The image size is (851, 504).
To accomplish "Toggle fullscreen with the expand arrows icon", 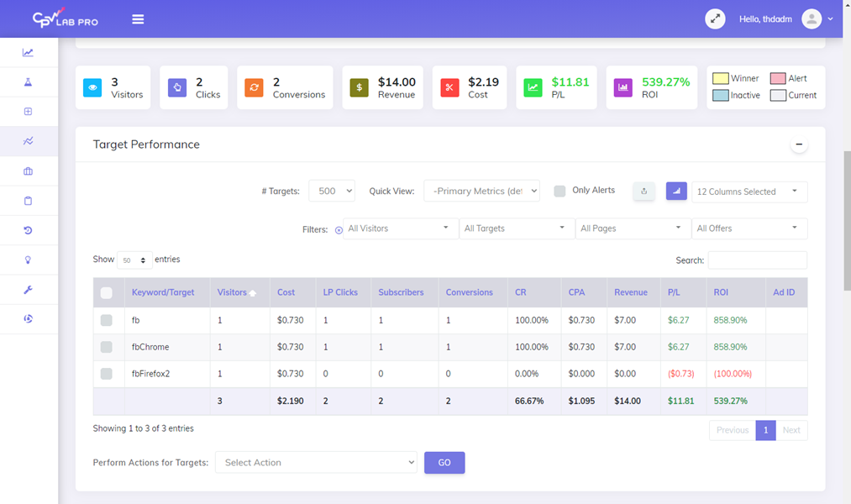I will pyautogui.click(x=715, y=18).
